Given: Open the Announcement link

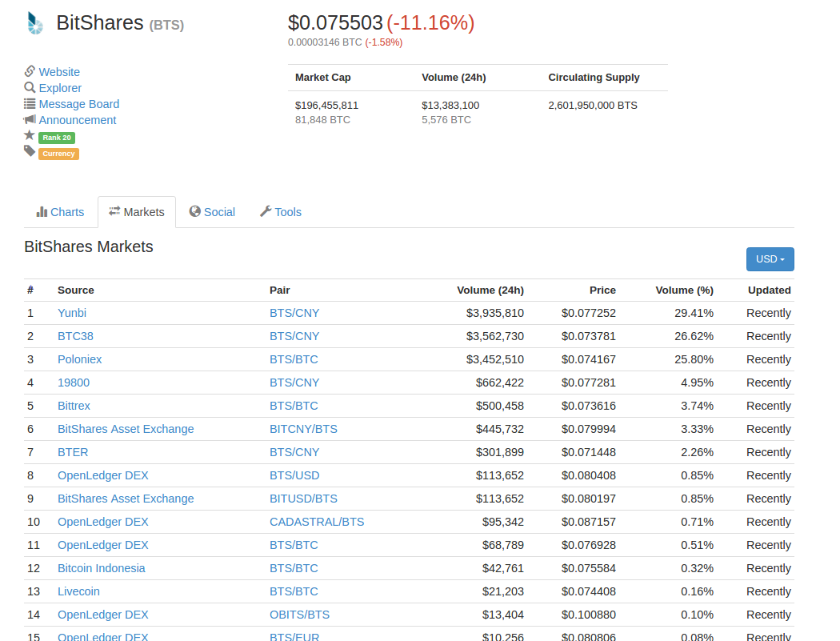Looking at the screenshot, I should tap(77, 120).
